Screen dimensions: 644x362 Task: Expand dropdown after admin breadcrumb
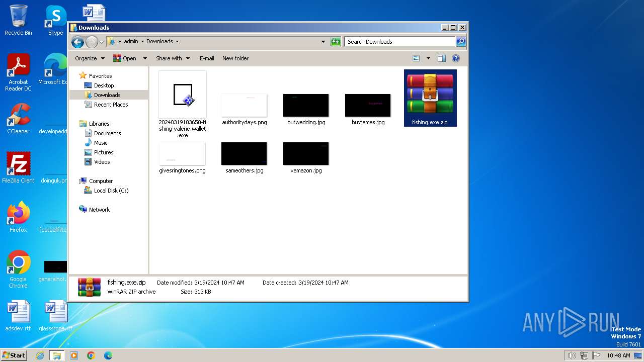(142, 42)
